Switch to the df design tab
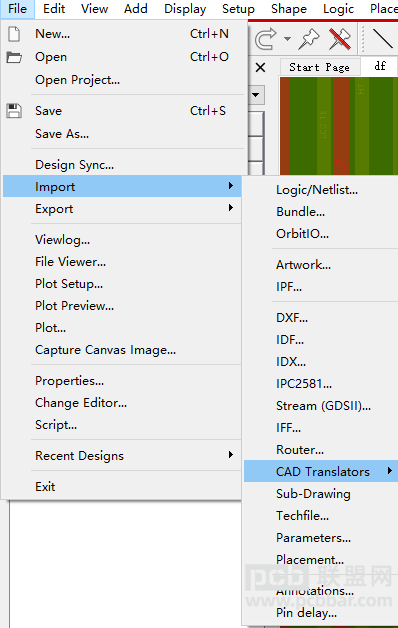Viewport: 398px width, 628px height. (x=380, y=66)
